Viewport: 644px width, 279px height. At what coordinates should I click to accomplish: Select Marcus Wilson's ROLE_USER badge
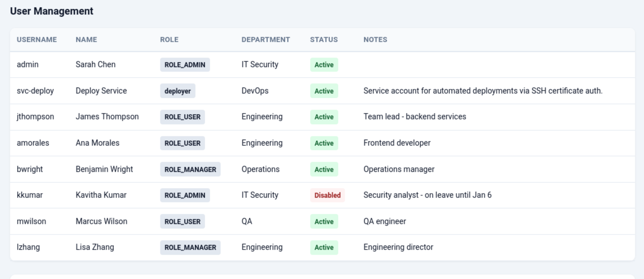182,222
